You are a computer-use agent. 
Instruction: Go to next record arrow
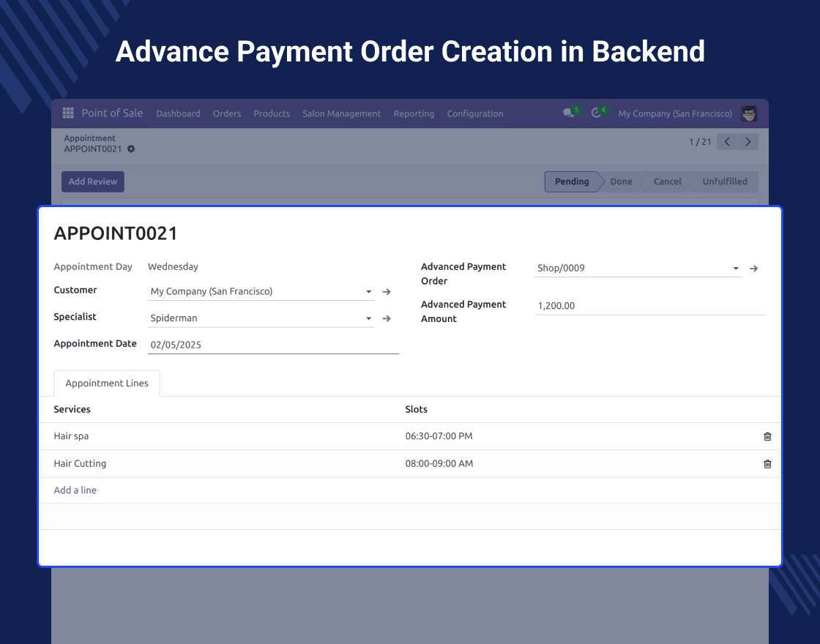[748, 142]
